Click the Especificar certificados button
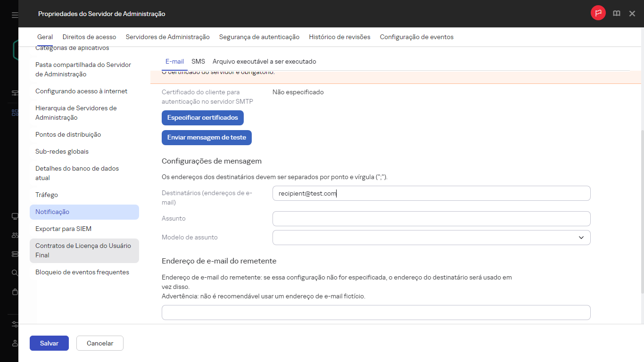 coord(203,117)
